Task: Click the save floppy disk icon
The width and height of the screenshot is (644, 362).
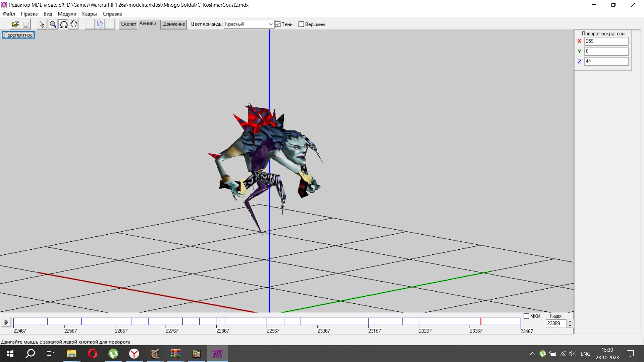Action: pyautogui.click(x=26, y=24)
